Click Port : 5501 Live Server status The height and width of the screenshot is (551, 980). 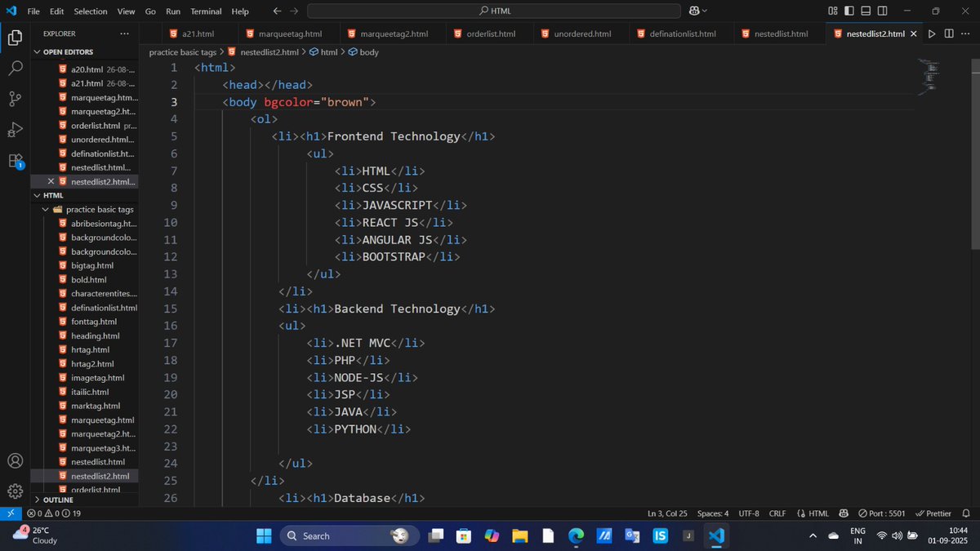click(x=882, y=513)
